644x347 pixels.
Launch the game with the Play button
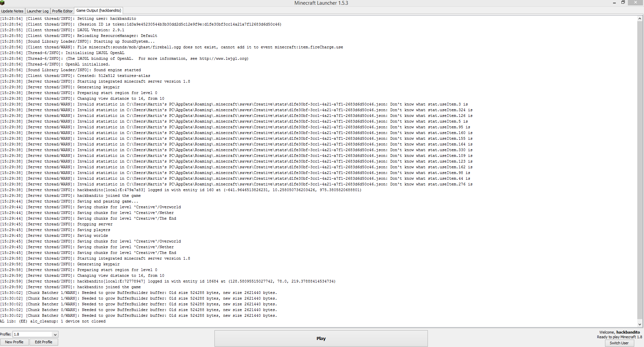click(x=321, y=338)
